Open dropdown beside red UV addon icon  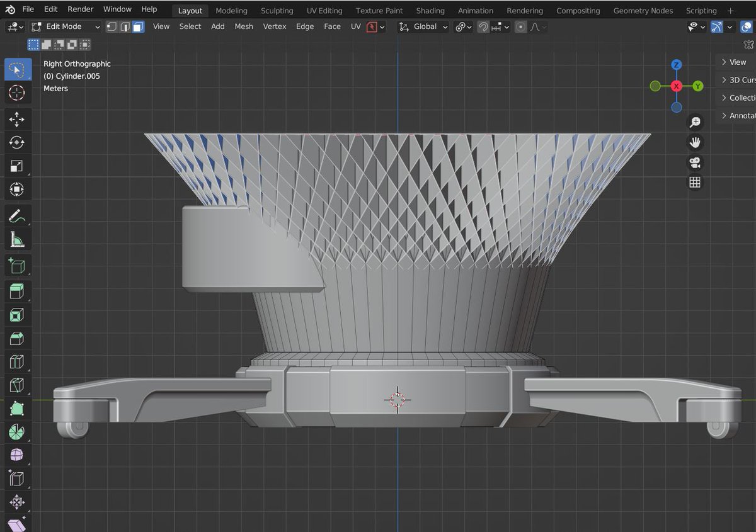point(382,26)
